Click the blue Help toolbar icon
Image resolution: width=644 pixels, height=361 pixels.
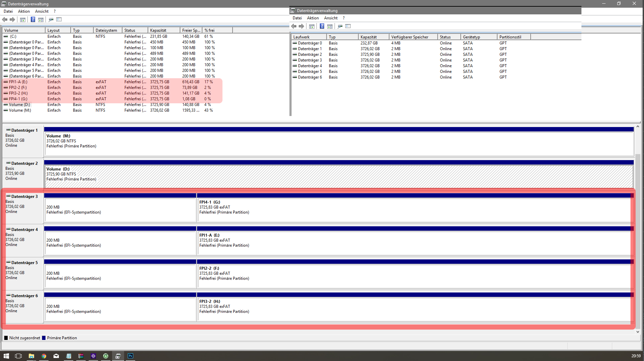(33, 20)
